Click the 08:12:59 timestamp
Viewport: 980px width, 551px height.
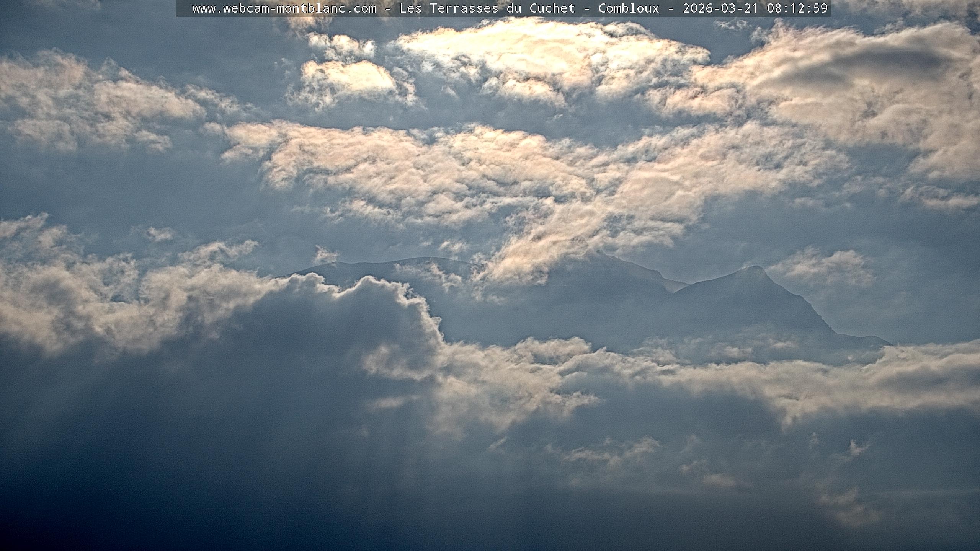click(x=797, y=8)
